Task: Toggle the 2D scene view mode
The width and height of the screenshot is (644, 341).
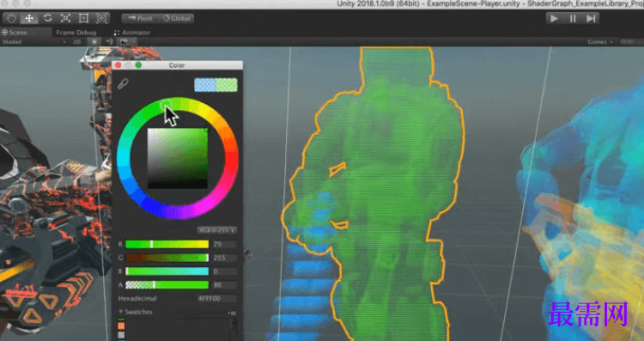Action: pos(76,42)
